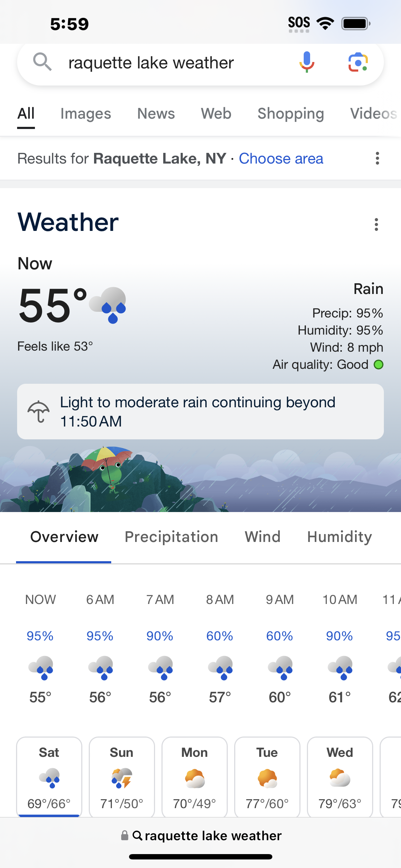Tap the green air quality indicator dot

pos(378,365)
